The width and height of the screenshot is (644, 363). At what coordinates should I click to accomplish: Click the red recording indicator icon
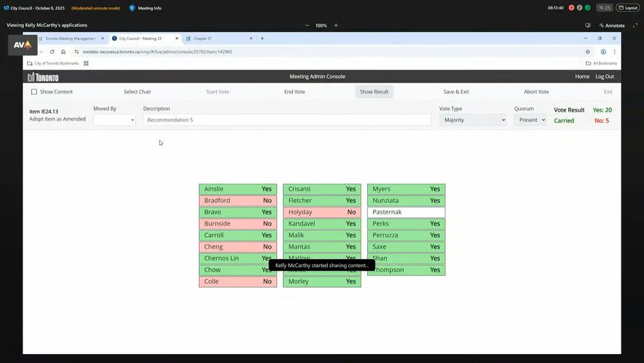click(x=571, y=8)
